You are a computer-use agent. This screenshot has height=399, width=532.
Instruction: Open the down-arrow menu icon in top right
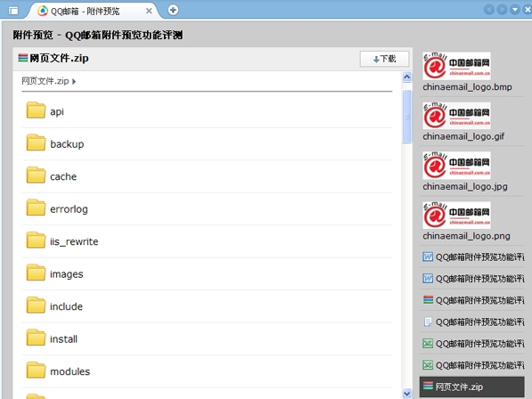pyautogui.click(x=515, y=10)
